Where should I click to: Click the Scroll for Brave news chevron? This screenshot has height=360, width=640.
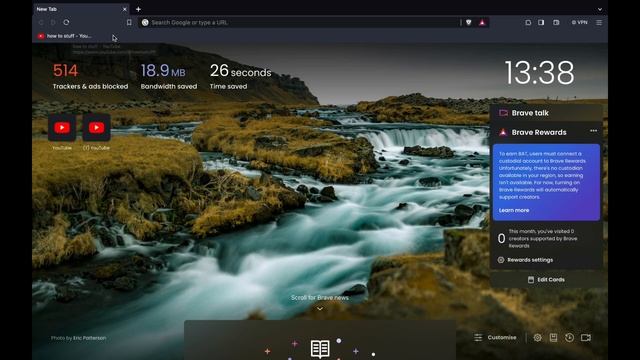point(320,309)
